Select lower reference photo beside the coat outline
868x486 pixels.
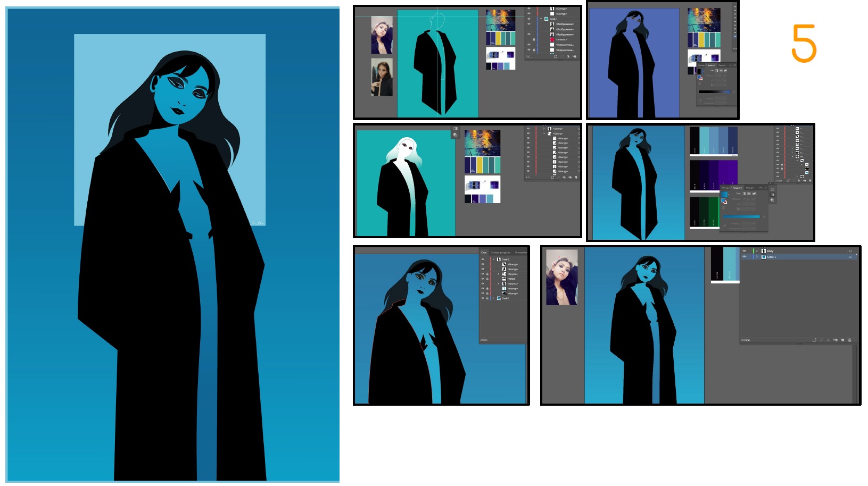click(382, 77)
